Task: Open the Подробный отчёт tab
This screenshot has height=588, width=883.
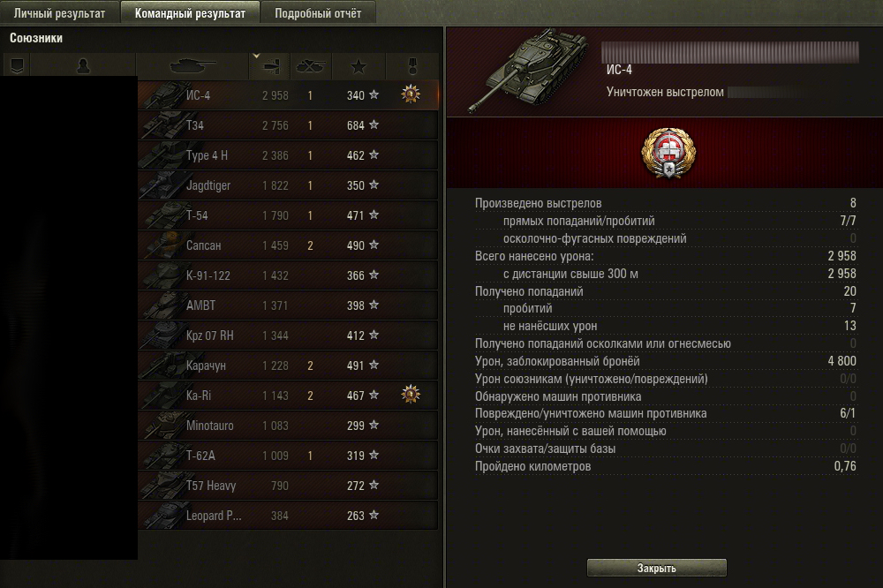Action: pos(318,13)
